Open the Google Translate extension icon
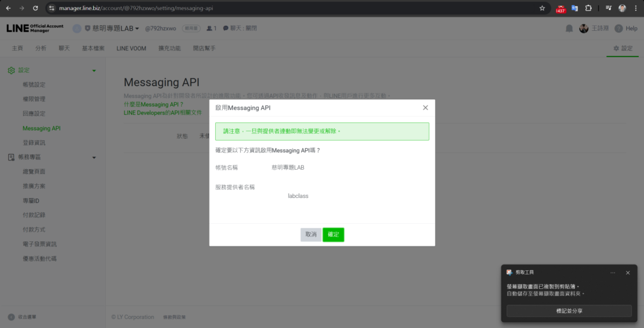Viewport: 644px width, 328px height. [x=575, y=8]
